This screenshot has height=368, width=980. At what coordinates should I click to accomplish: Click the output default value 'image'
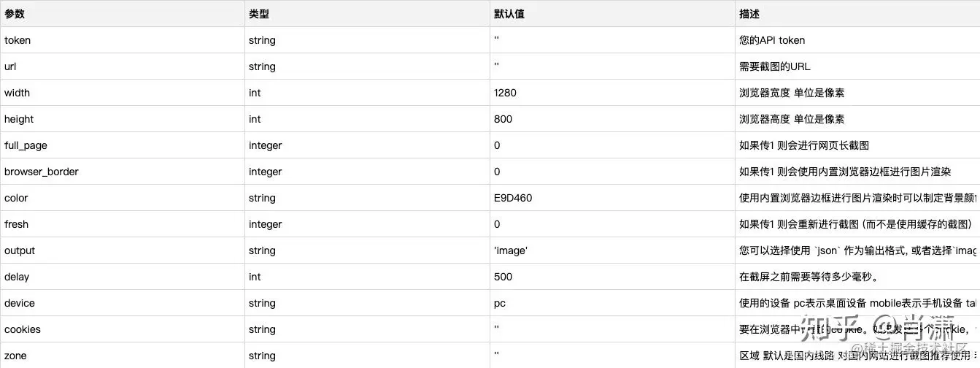coord(511,250)
